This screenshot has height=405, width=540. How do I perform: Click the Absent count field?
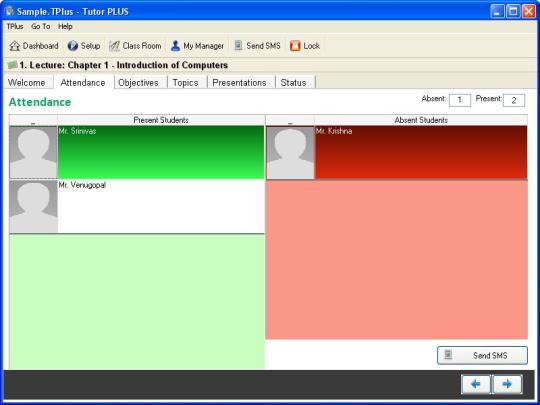460,100
